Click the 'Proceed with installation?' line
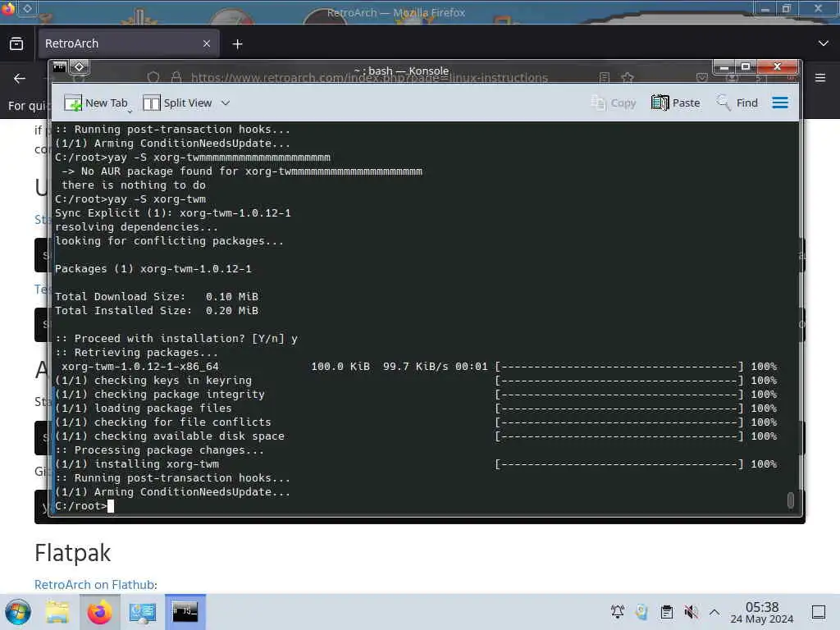Screen dimensions: 840x630 coord(176,339)
